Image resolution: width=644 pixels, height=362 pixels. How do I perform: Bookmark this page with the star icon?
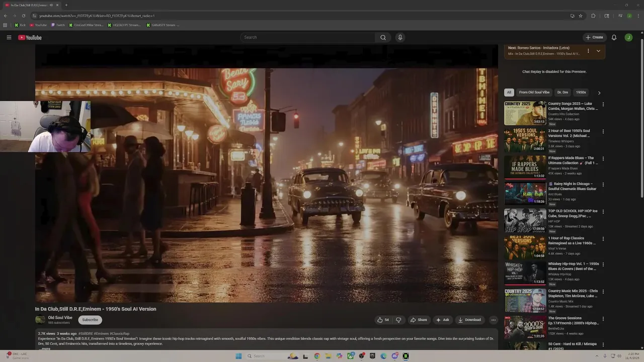tap(581, 16)
